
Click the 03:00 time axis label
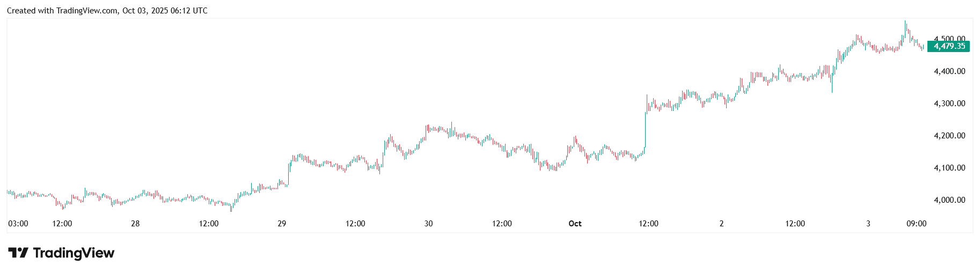18,224
